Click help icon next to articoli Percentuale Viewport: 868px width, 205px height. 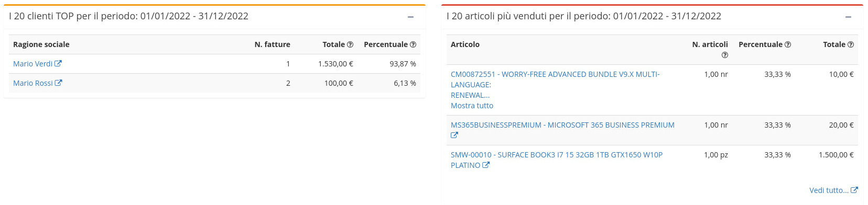pyautogui.click(x=788, y=44)
